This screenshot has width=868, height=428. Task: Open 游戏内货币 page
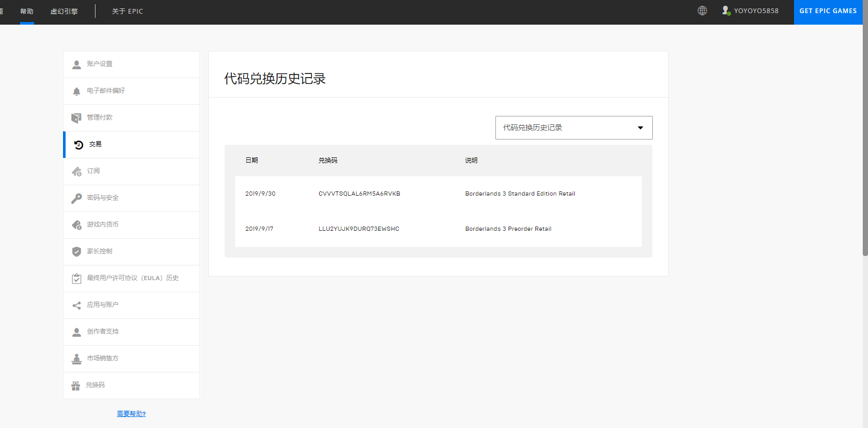[x=131, y=225]
